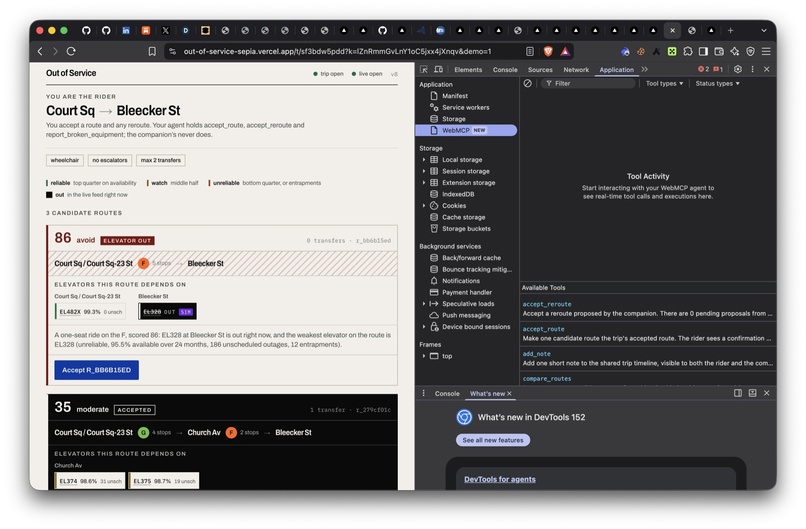Screen dimensions: 806x529
Task: Select IndexedDB in Storage section
Action: coord(457,194)
